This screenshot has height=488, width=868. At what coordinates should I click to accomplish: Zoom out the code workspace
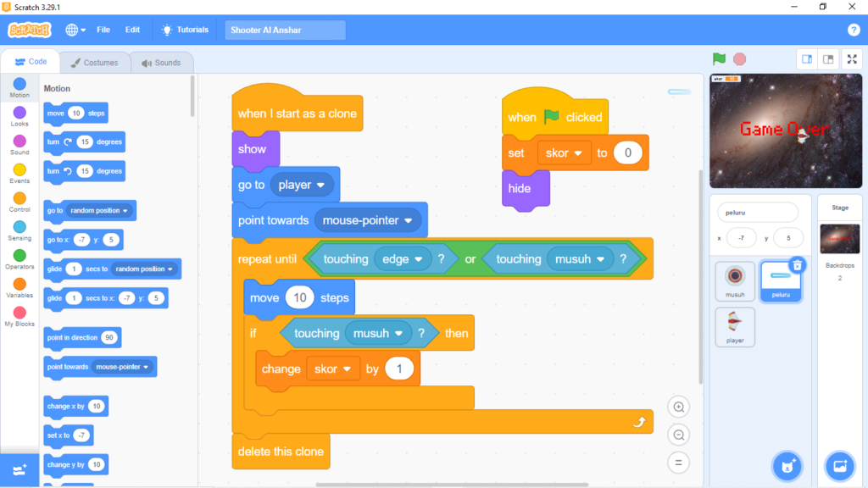point(679,435)
